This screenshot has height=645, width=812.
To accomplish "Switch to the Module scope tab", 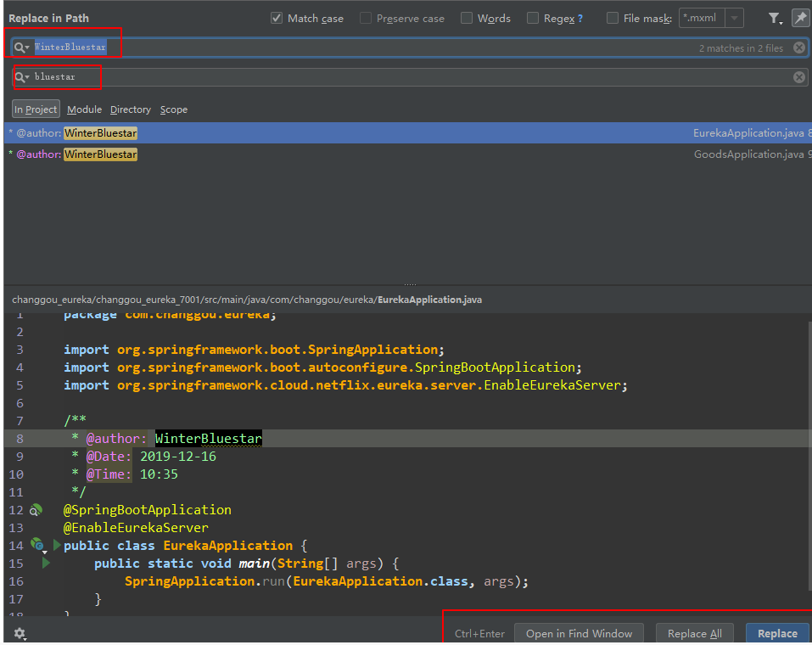I will point(84,109).
